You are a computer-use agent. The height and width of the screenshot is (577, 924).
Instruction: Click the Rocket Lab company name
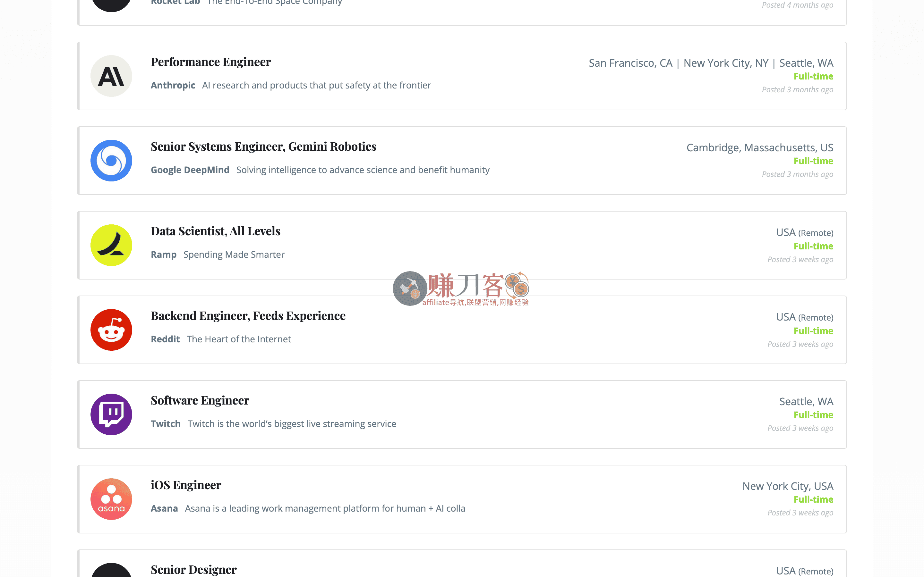pos(175,3)
